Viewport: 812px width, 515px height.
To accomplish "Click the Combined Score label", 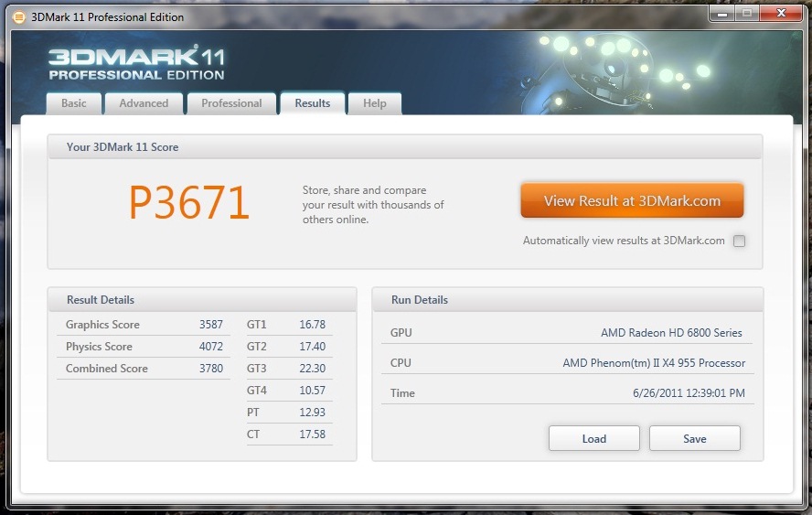I will 107,369.
